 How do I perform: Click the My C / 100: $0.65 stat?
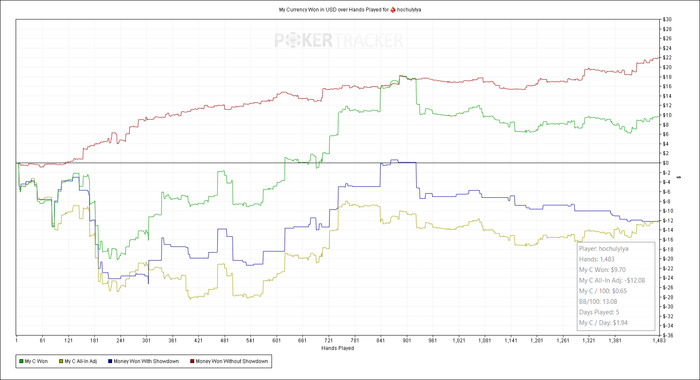[603, 291]
